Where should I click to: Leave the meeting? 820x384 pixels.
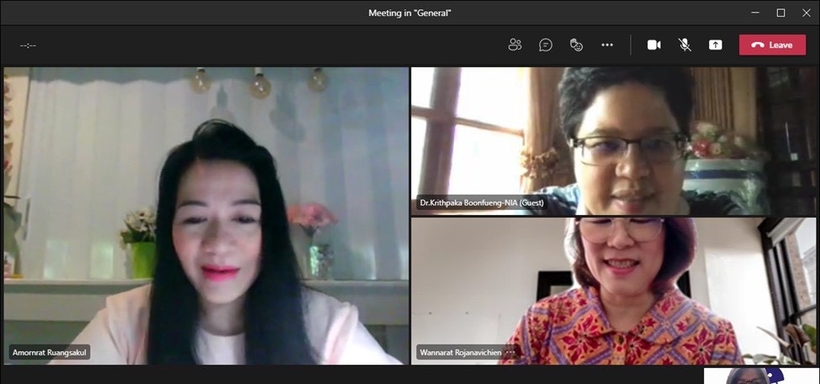point(772,45)
